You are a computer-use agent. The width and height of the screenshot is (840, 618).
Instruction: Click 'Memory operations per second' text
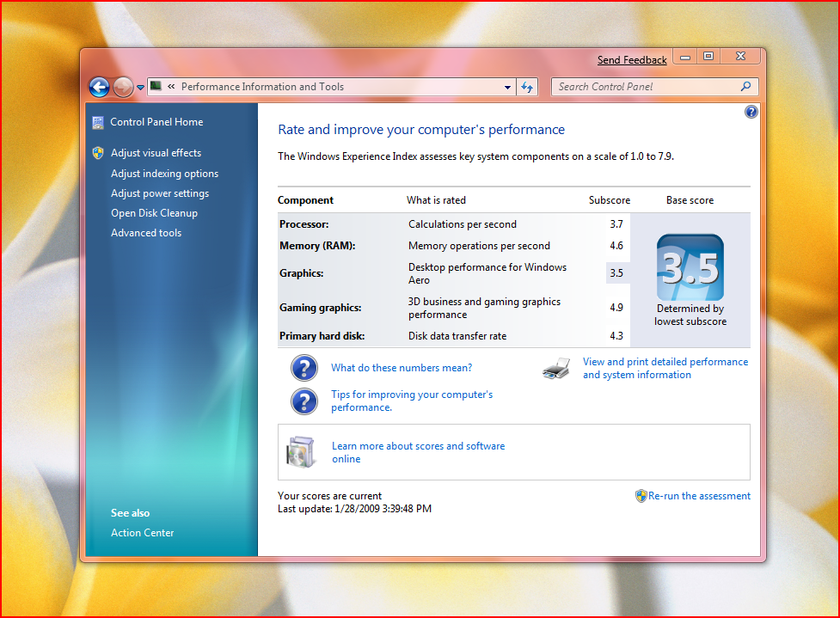click(479, 246)
